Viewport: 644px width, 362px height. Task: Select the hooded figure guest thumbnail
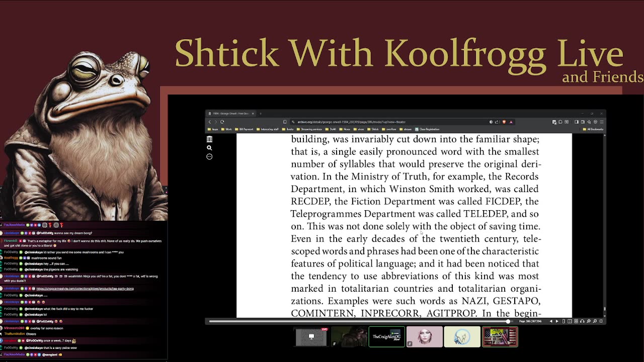click(x=349, y=337)
